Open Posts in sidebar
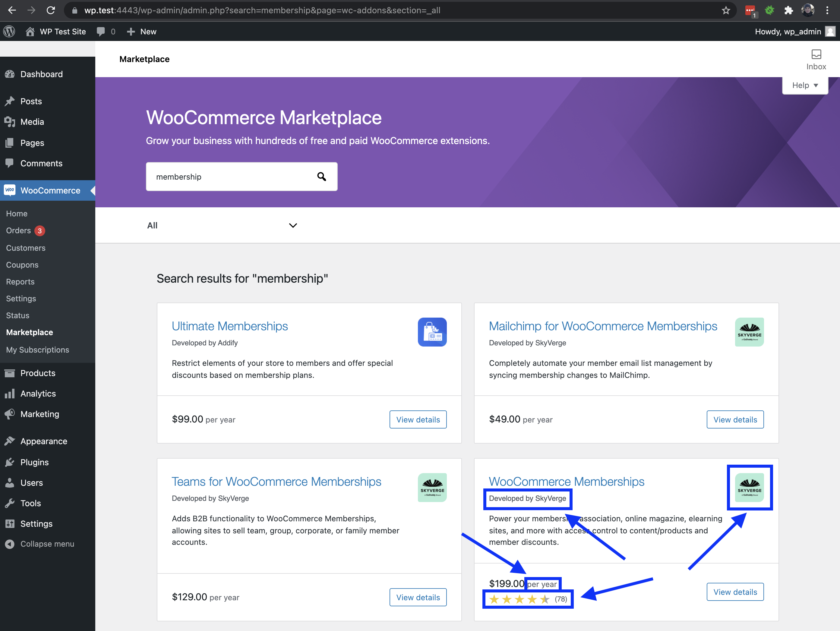Viewport: 840px width, 631px height. tap(47, 101)
